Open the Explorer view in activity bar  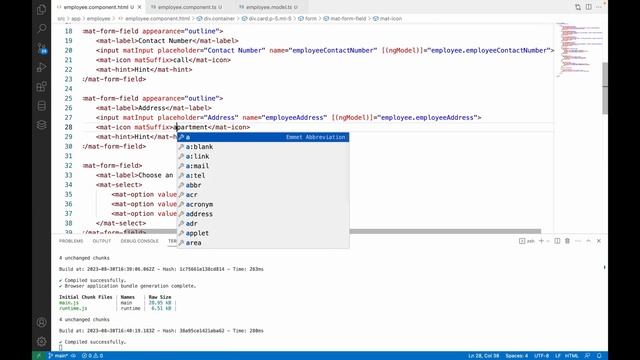coord(42,9)
